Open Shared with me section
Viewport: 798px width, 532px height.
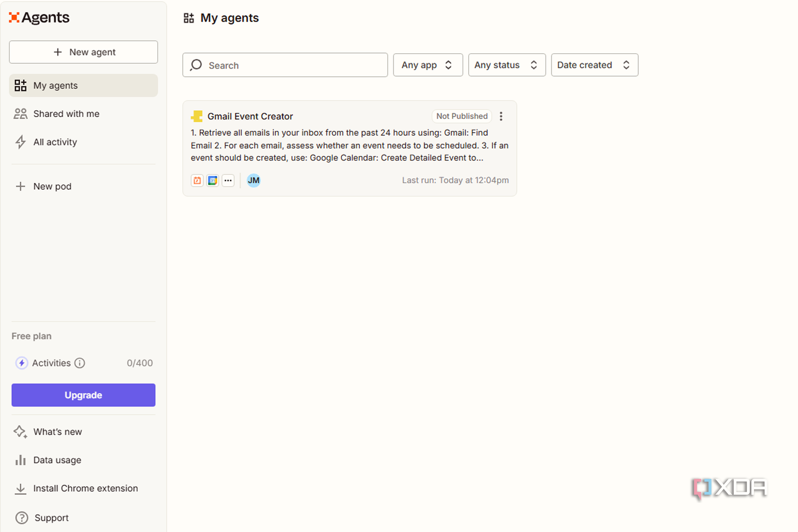tap(66, 114)
